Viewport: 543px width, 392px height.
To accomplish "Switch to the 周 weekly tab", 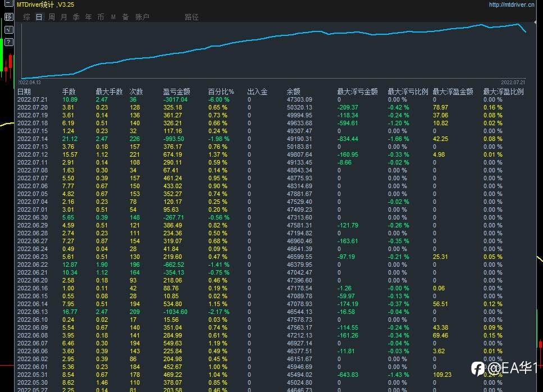I will pyautogui.click(x=52, y=17).
